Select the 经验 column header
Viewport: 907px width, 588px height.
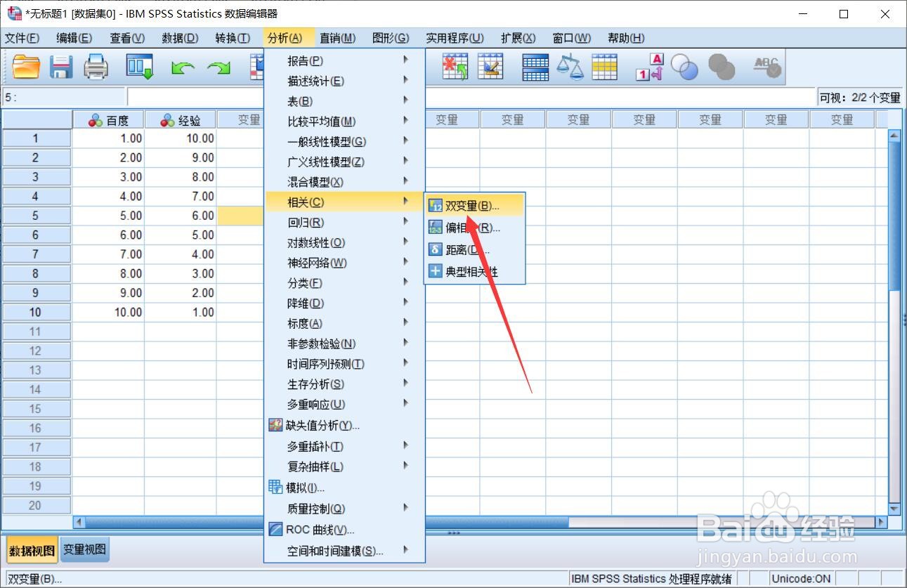click(181, 120)
